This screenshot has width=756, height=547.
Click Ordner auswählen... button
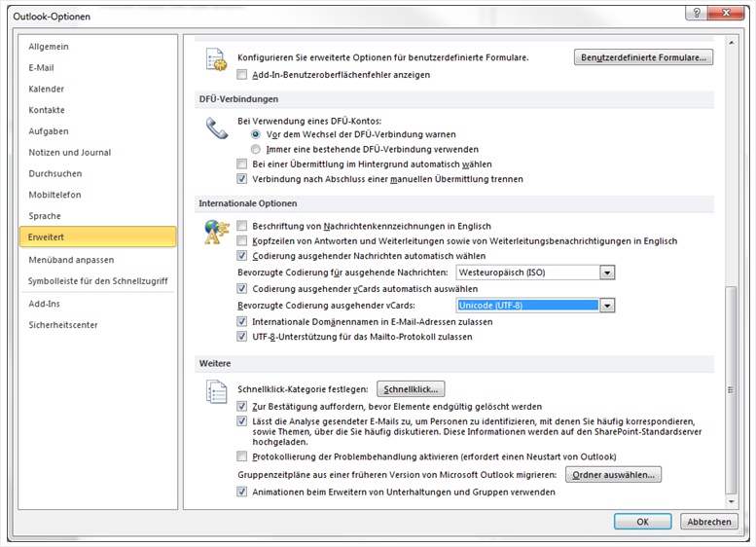click(613, 475)
